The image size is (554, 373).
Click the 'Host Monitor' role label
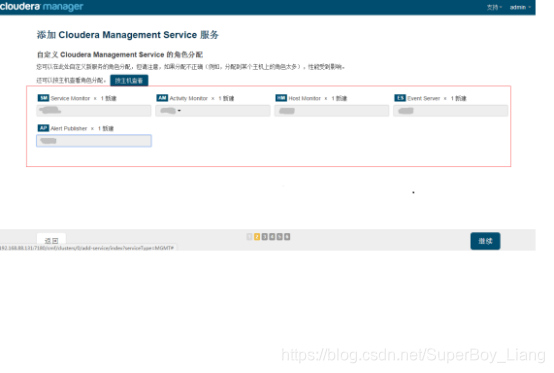[x=305, y=98]
